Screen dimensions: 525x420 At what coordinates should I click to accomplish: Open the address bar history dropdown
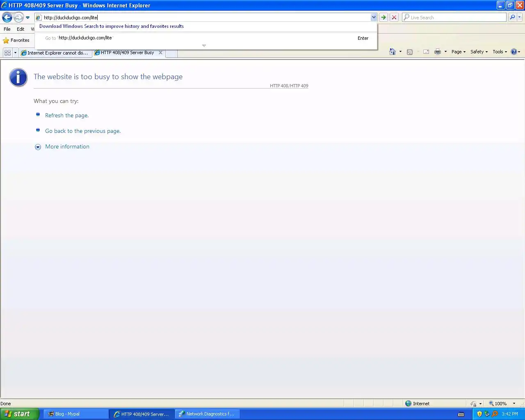point(374,17)
